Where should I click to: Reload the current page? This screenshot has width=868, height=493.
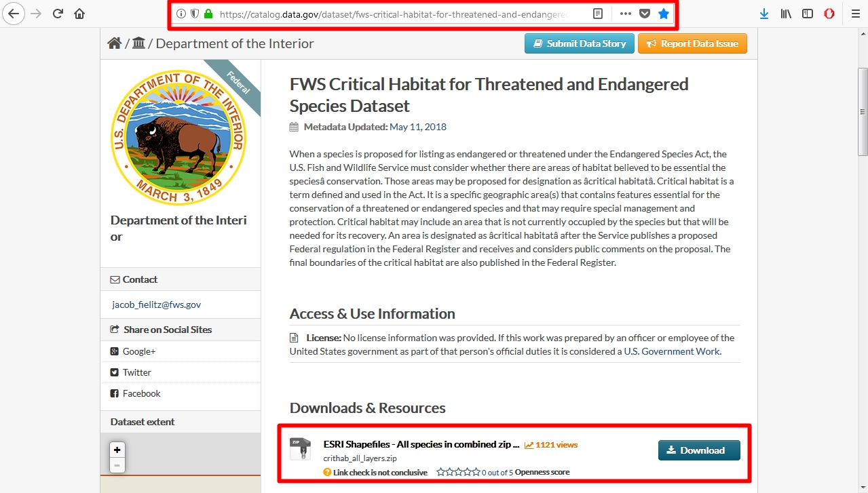click(x=58, y=14)
